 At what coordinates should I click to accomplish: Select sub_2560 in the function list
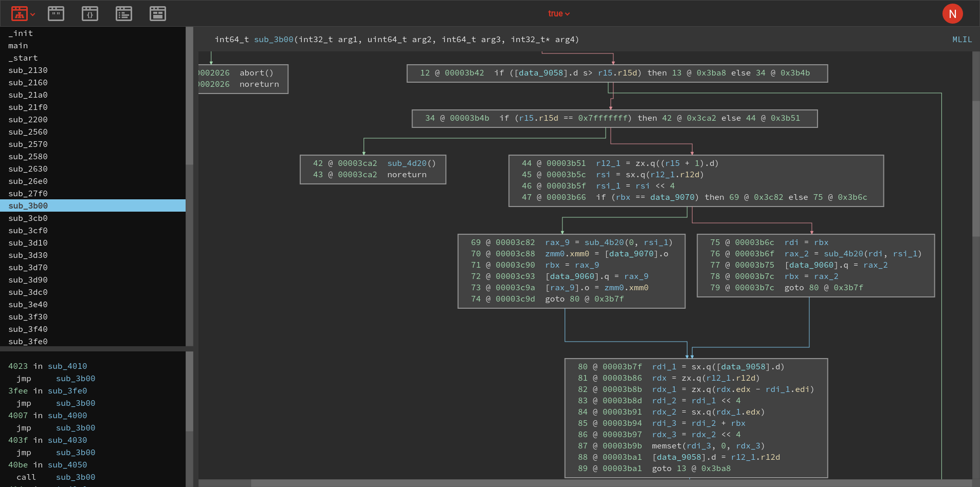click(x=93, y=132)
